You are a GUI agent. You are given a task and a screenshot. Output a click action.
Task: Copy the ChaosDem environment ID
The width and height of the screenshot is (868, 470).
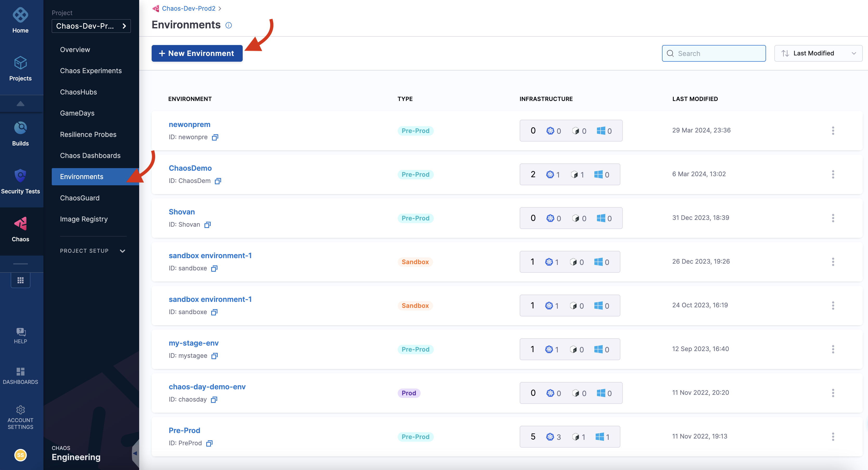[218, 181]
